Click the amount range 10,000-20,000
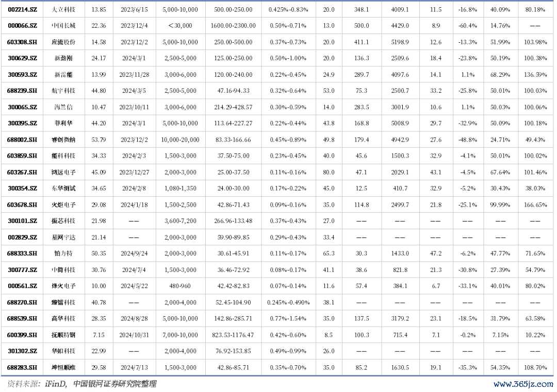Screen dimensions: 557x392 [180, 140]
